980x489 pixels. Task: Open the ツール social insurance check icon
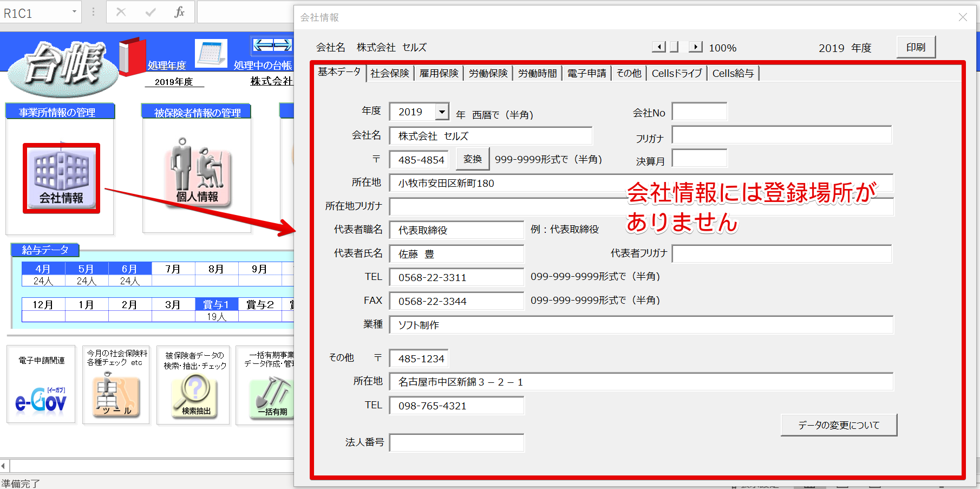(116, 395)
